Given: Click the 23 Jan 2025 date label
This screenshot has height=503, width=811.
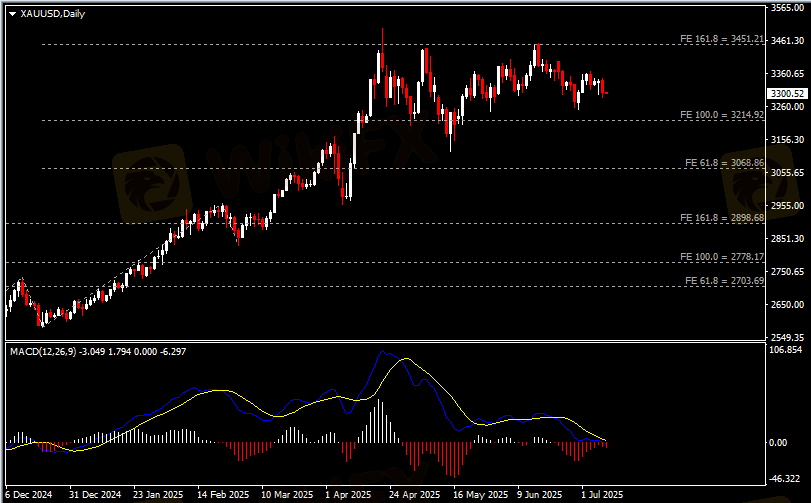Looking at the screenshot, I should pyautogui.click(x=158, y=495).
